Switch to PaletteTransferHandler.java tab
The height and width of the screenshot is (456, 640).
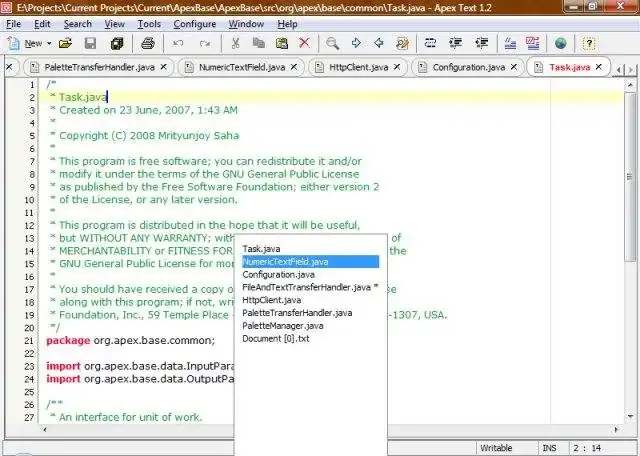point(100,67)
